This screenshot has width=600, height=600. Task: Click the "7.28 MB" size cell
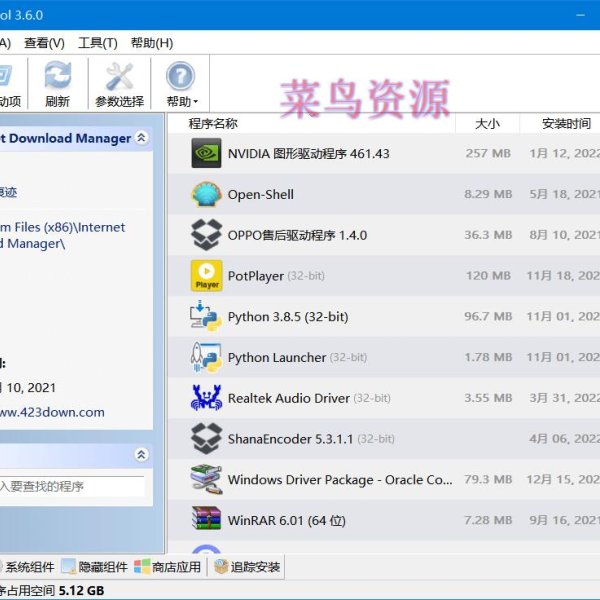pyautogui.click(x=488, y=520)
